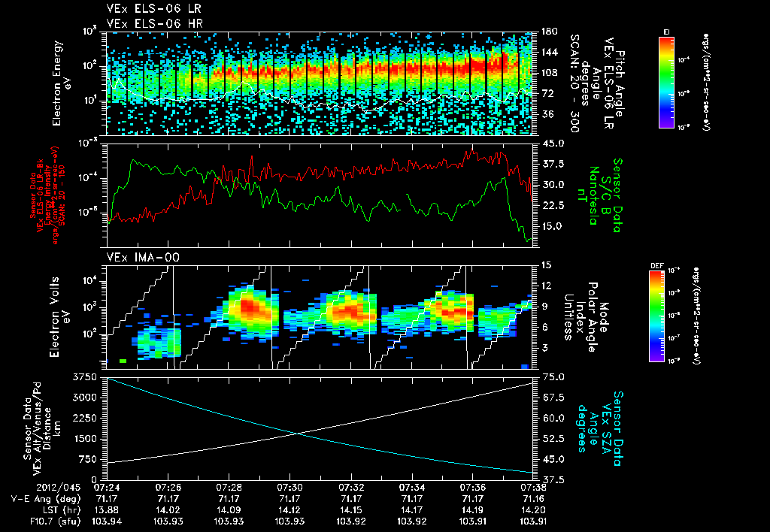Viewport: 770px width, 532px height.
Task: Click the date label '2012/045'
Action: pyautogui.click(x=59, y=488)
